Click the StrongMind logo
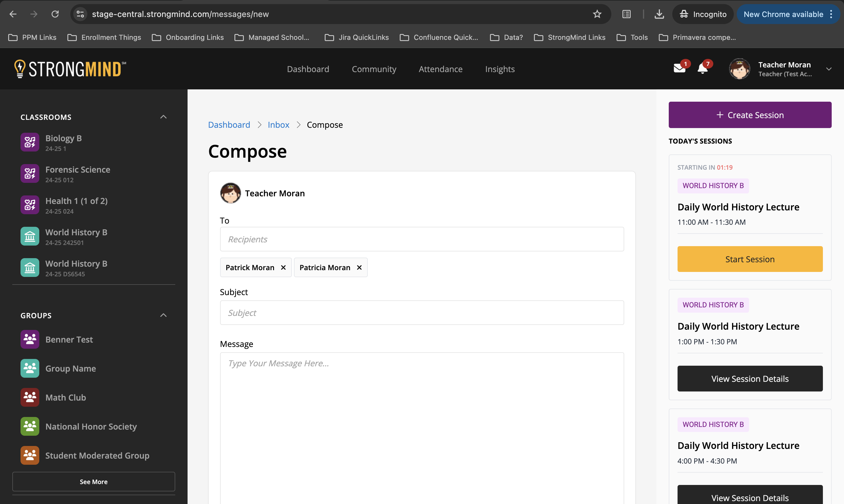This screenshot has width=844, height=504. pyautogui.click(x=70, y=69)
